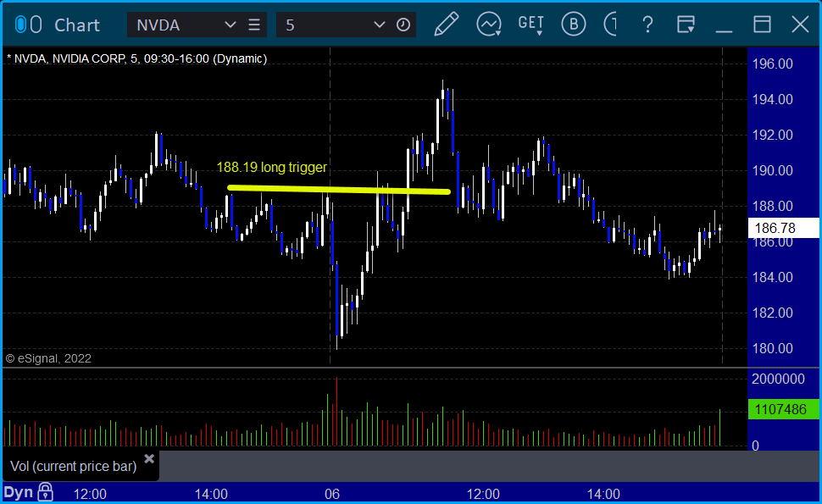Image resolution: width=822 pixels, height=504 pixels.
Task: Click the 186.78 current price marker
Action: click(783, 229)
